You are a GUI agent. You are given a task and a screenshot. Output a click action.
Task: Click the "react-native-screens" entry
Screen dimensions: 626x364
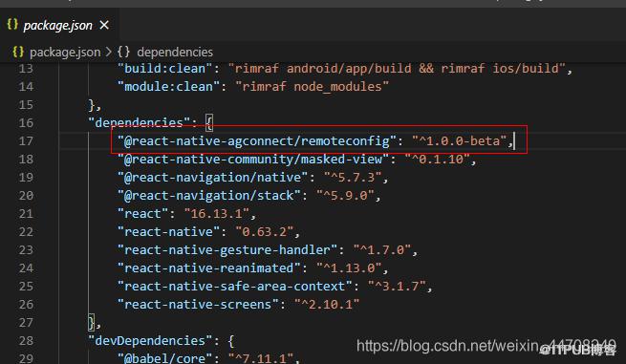(x=198, y=305)
